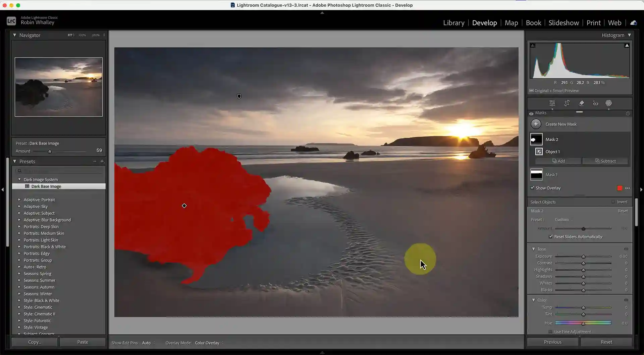Viewport: 644px width, 355px height.
Task: Click the mask pin on the sky
Action: [239, 96]
